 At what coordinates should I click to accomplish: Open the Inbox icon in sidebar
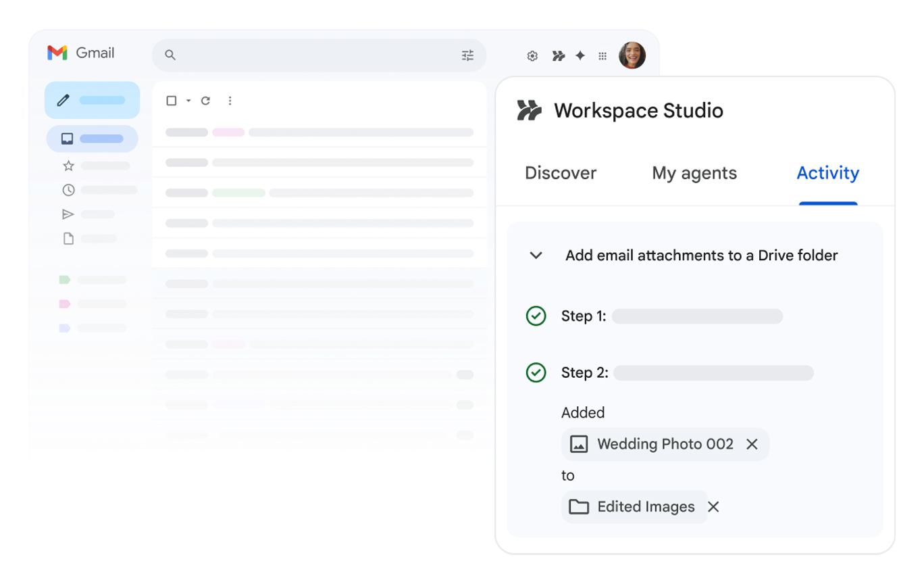click(x=67, y=139)
